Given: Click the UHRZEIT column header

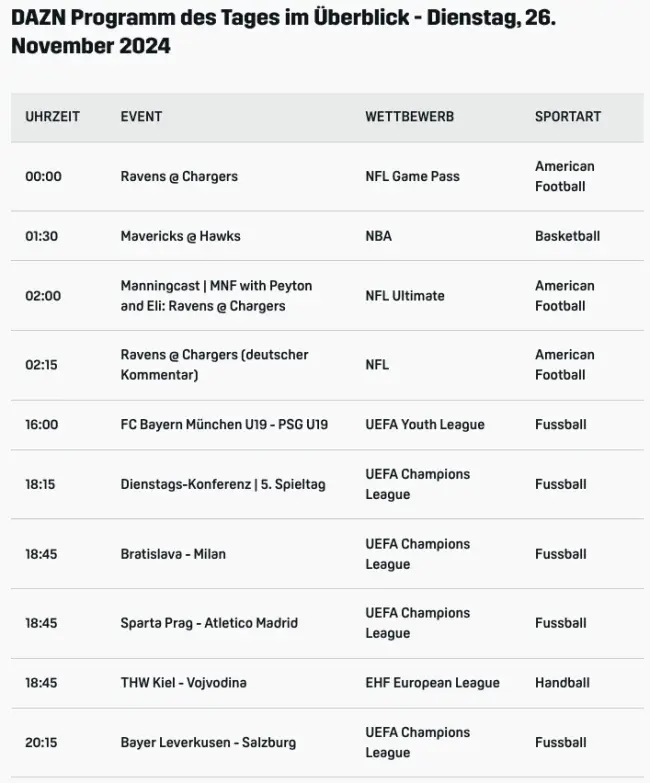Looking at the screenshot, I should coord(52,117).
